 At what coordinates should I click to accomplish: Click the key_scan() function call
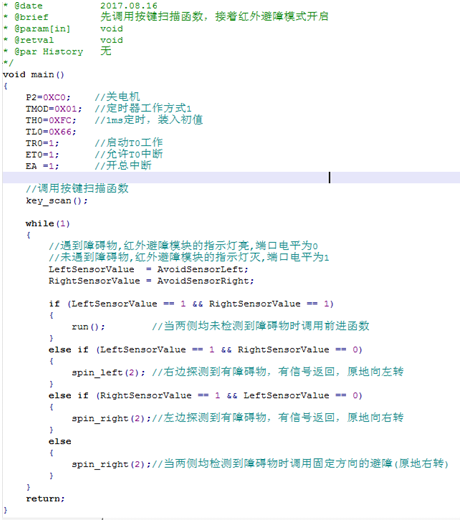(x=57, y=201)
